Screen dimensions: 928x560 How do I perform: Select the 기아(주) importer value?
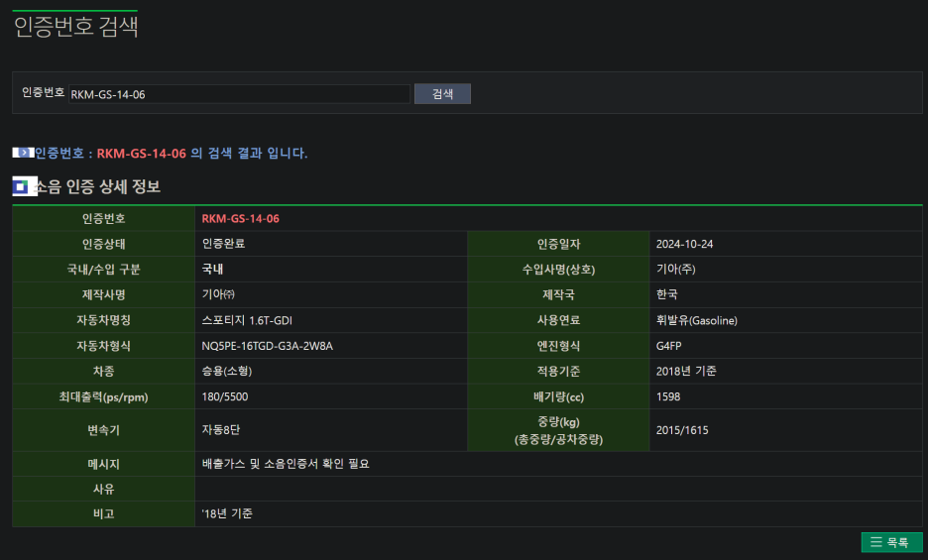click(675, 270)
